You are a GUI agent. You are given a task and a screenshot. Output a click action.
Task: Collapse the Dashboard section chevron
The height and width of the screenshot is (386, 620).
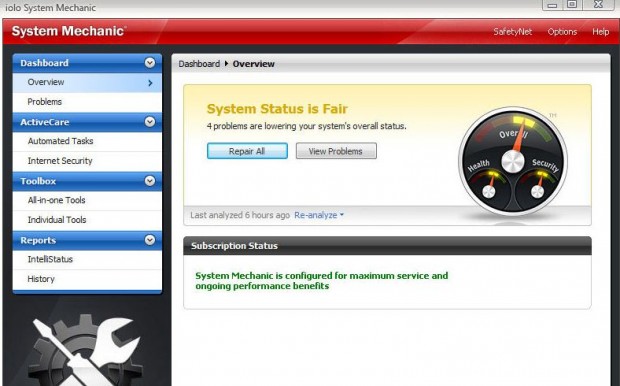[150, 62]
